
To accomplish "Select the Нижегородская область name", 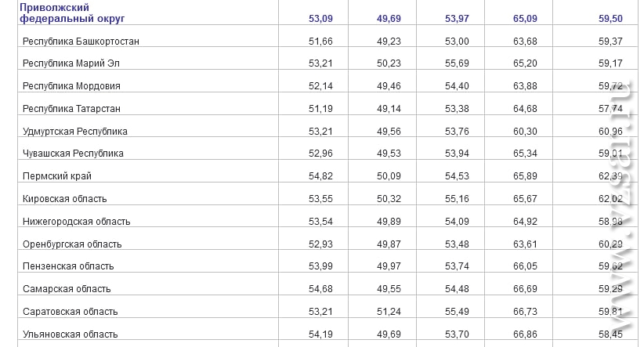I will [x=77, y=222].
